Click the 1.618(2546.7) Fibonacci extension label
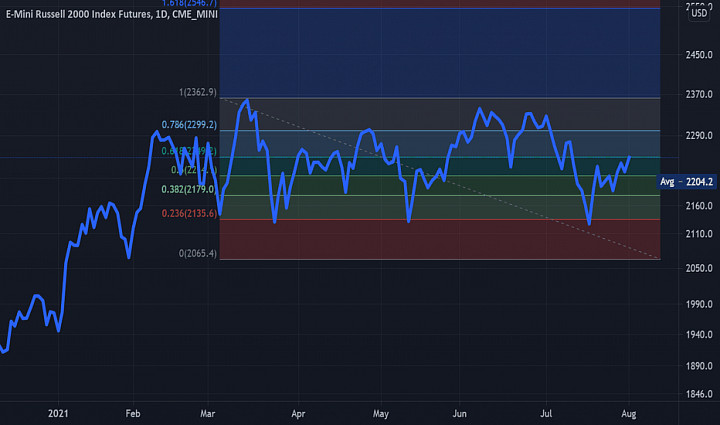 pos(189,3)
